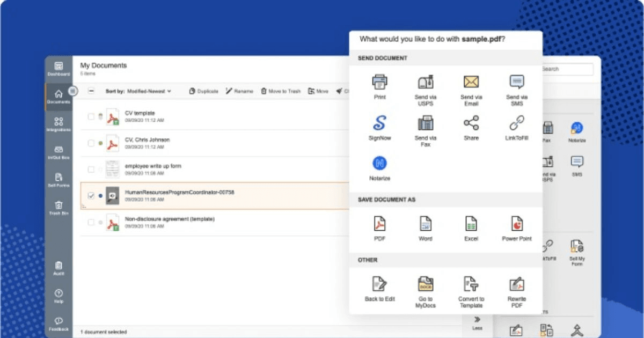
Task: Click the "HumanResourcesProgramCoordinator-00758" file name
Action: pyautogui.click(x=179, y=192)
